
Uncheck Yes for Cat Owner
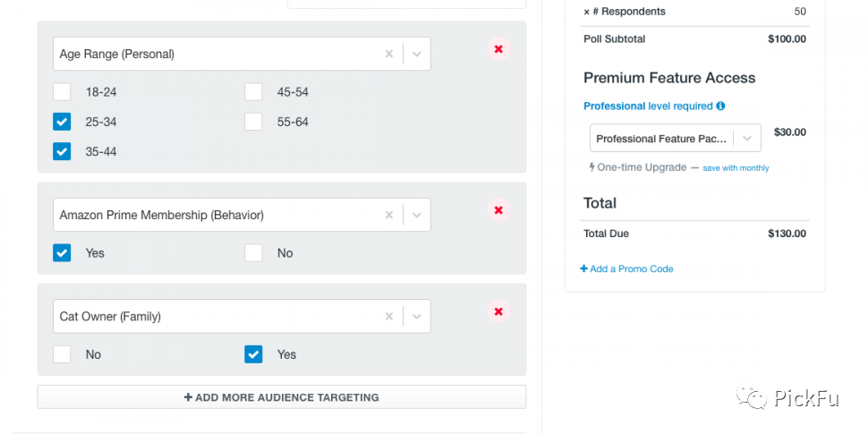tap(254, 354)
